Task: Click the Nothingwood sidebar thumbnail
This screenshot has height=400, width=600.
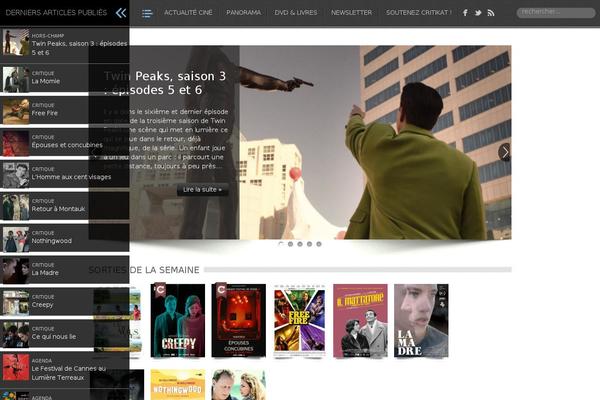Action: 16,239
